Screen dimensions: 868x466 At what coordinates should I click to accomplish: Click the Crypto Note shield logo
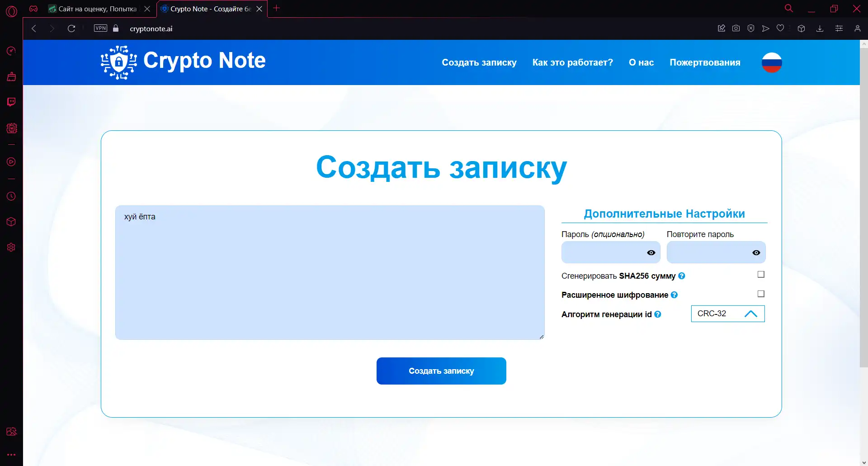(118, 62)
